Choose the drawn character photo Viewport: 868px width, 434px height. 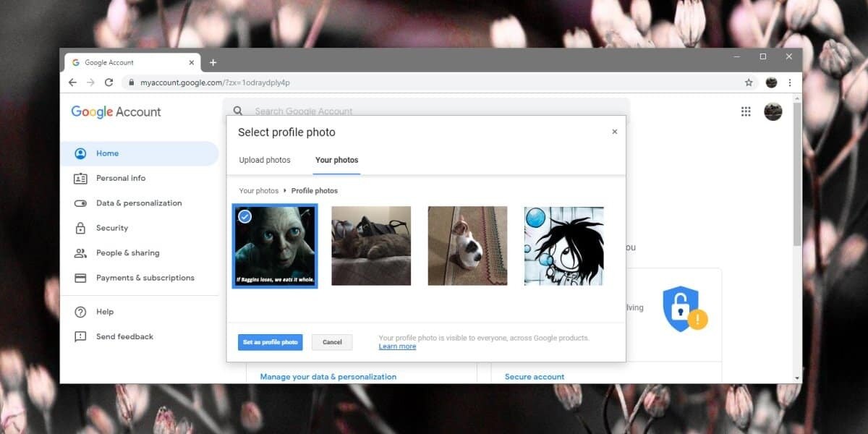563,246
